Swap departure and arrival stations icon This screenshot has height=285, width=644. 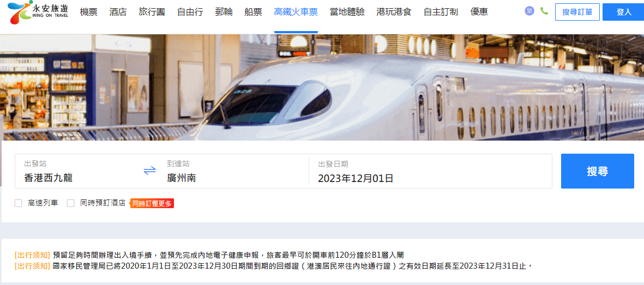coord(149,171)
